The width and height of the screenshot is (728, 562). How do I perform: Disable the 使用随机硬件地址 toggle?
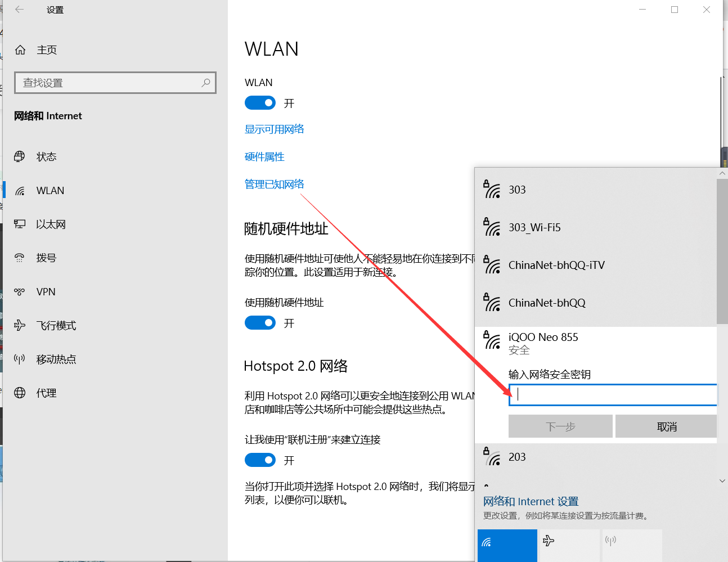click(x=260, y=323)
